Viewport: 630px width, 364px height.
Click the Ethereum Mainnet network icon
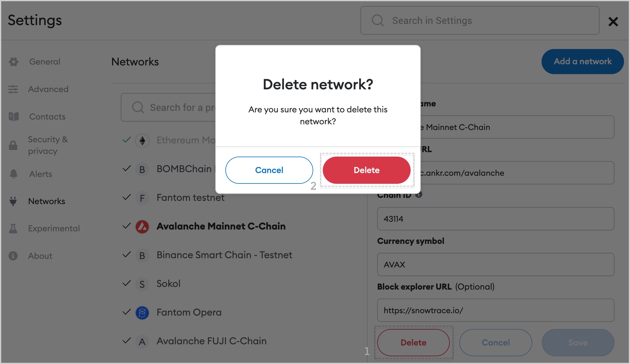(x=143, y=140)
